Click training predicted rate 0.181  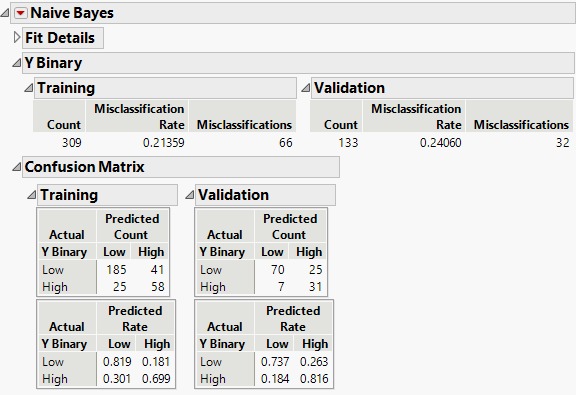(156, 362)
